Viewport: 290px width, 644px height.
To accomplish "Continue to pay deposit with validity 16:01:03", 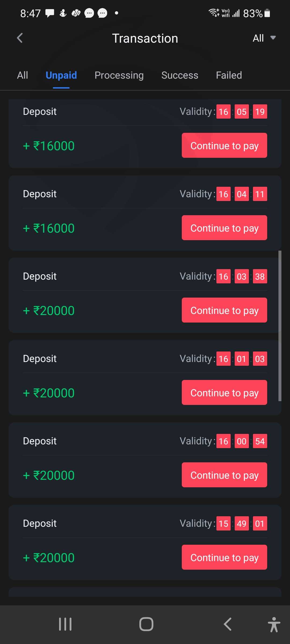I will pyautogui.click(x=224, y=393).
